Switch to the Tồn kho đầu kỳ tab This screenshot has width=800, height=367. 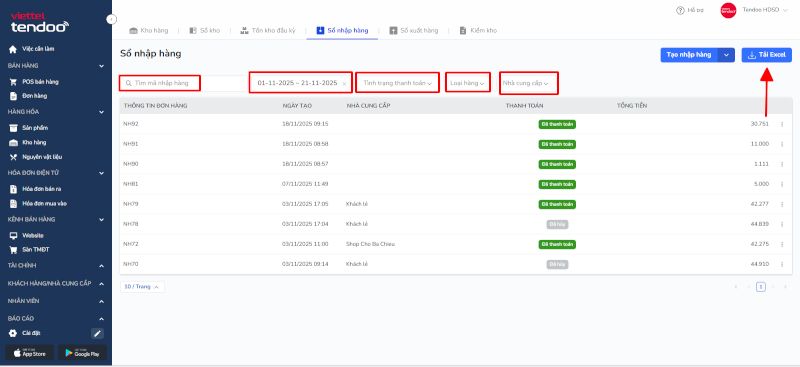[268, 31]
